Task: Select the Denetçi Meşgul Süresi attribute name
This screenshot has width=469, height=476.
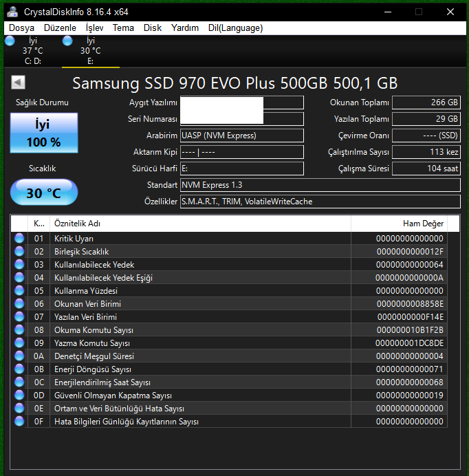Action: click(94, 356)
